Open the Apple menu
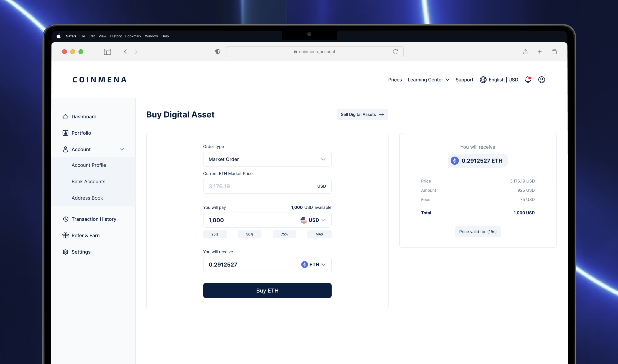This screenshot has width=618, height=364. (59, 36)
